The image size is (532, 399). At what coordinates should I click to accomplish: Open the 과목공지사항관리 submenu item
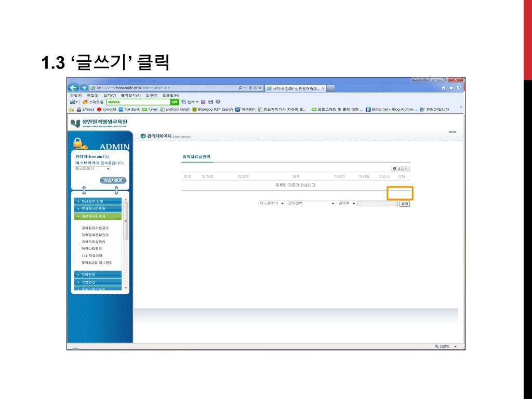tap(95, 228)
